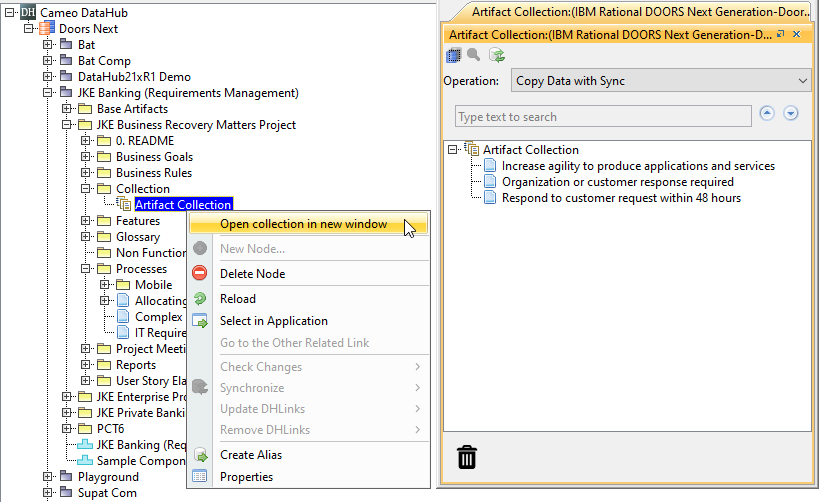Click the IT Require document icon

click(x=123, y=332)
